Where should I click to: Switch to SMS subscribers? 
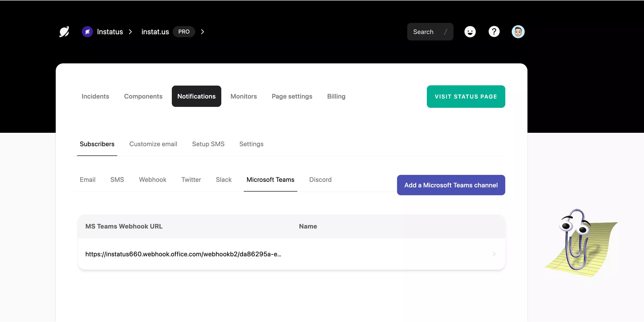tap(117, 180)
